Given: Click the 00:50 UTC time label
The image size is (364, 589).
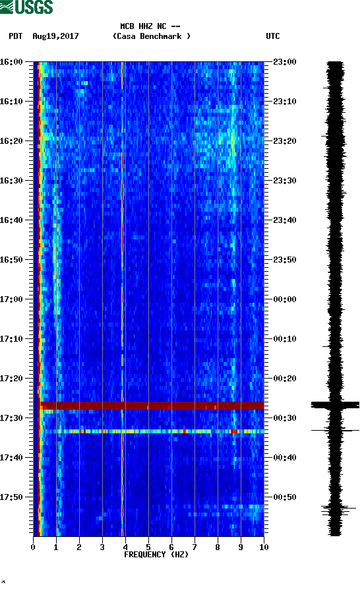Looking at the screenshot, I should click(x=285, y=497).
